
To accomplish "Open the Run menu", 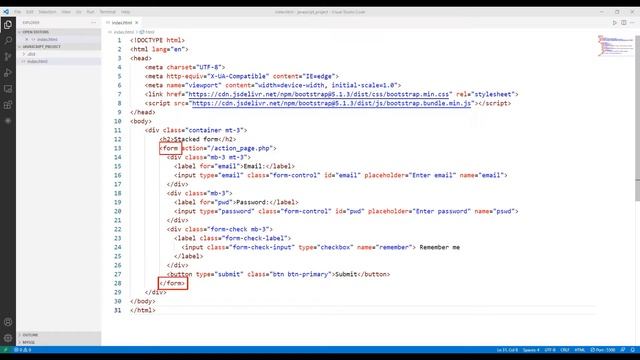I will pos(90,12).
